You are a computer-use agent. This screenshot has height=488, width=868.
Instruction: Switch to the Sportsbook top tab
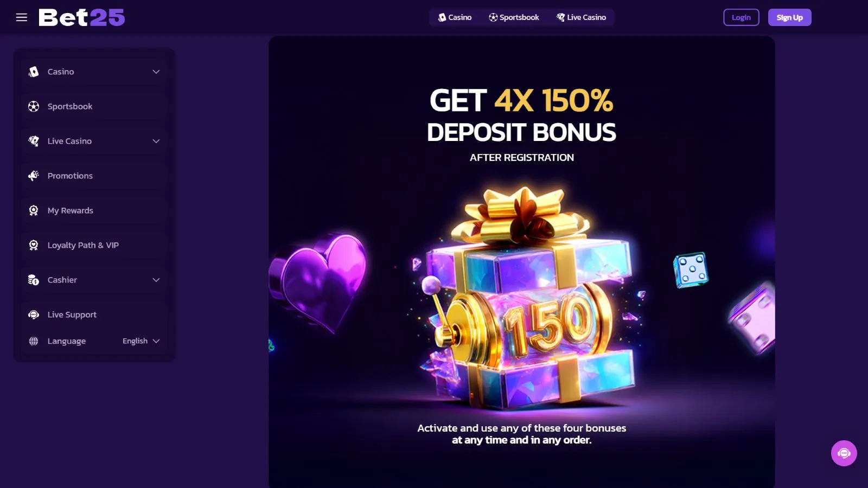pos(514,17)
